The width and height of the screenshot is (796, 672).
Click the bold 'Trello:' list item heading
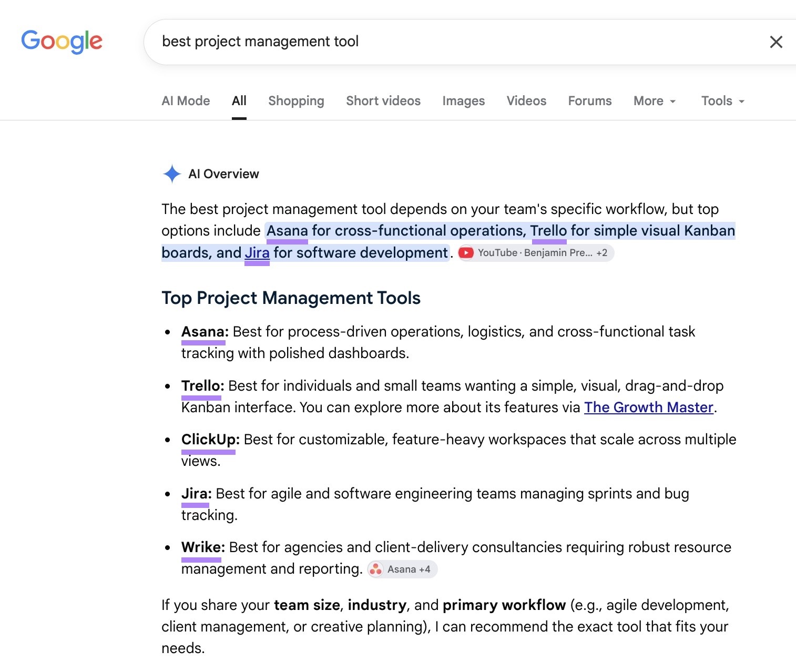203,386
